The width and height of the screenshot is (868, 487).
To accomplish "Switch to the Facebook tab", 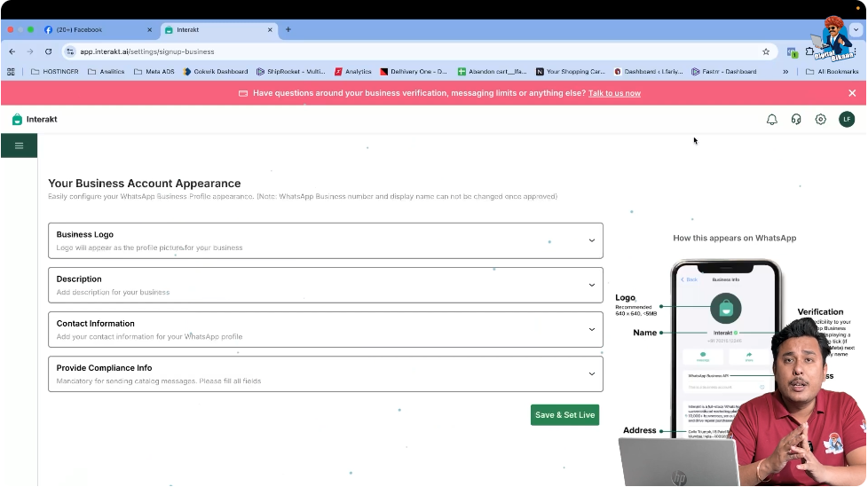I will [99, 30].
